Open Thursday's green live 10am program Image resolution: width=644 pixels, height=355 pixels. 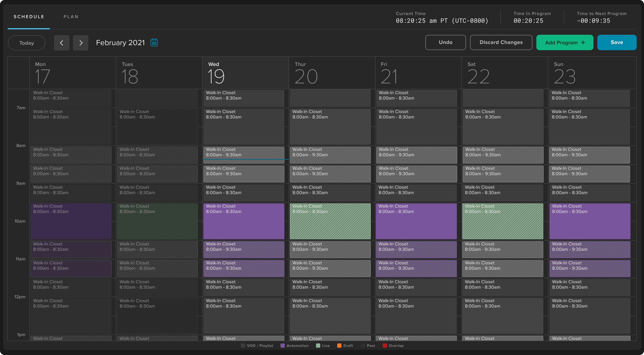point(330,221)
